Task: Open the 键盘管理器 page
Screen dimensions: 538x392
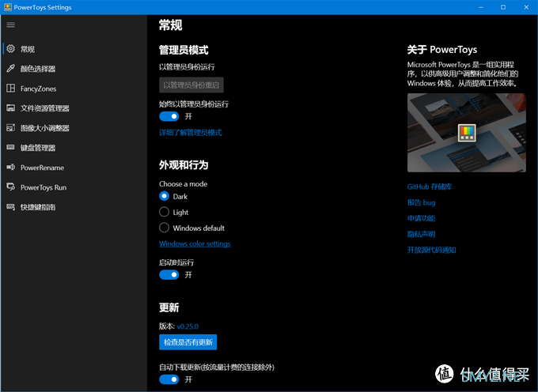Action: click(x=74, y=148)
